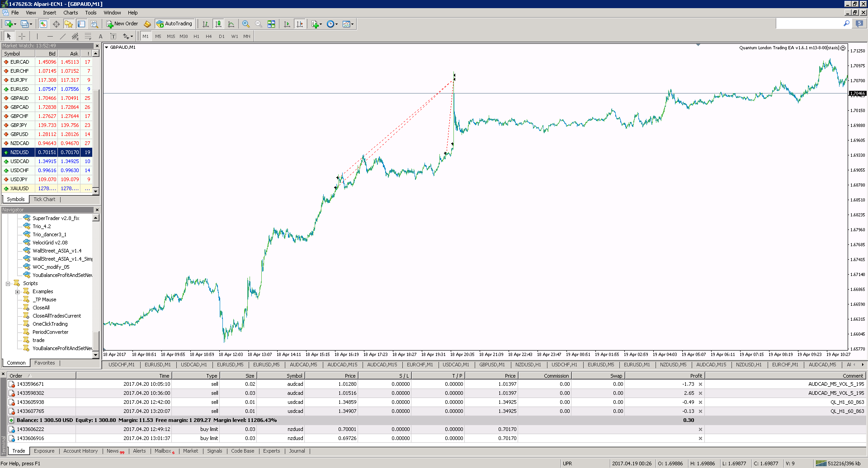Viewport: 868px width, 468px height.
Task: Open the Periods clock icon
Action: pos(330,24)
